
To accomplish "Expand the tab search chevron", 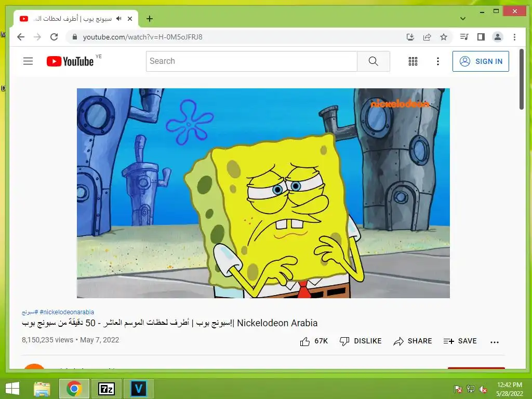I will (x=462, y=19).
